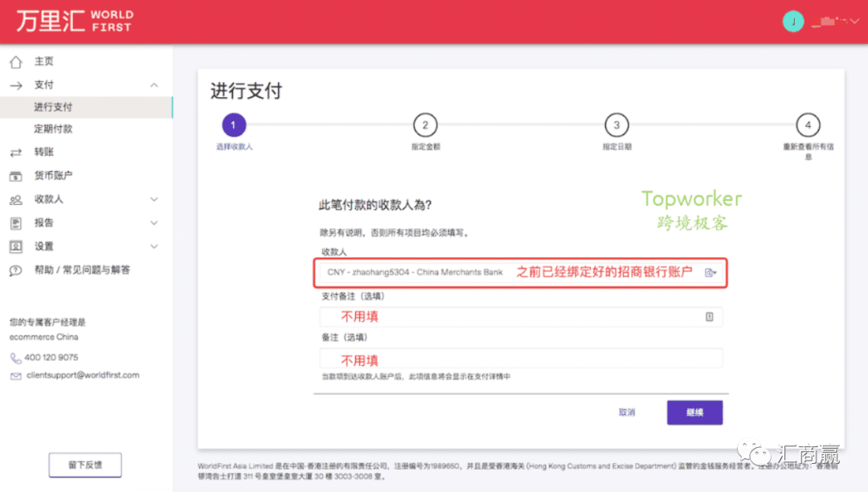Click the J avatar at top right
This screenshot has height=492, width=868.
tap(793, 19)
